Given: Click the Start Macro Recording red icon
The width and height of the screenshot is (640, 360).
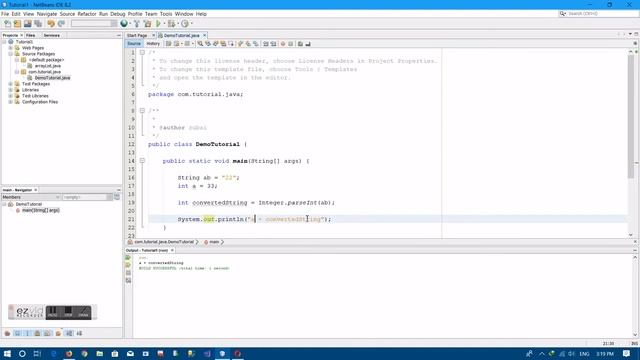Looking at the screenshot, I should 283,44.
